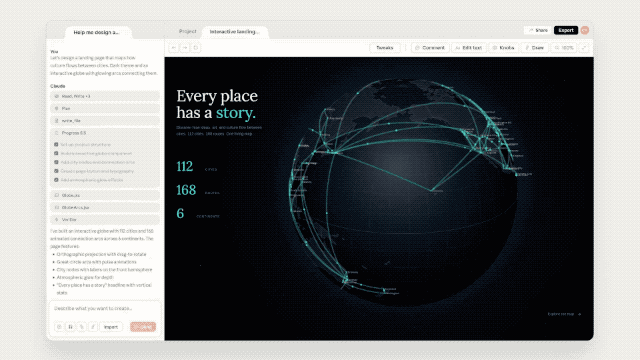
Task: Reload the preview with the refresh icon
Action: (x=196, y=48)
